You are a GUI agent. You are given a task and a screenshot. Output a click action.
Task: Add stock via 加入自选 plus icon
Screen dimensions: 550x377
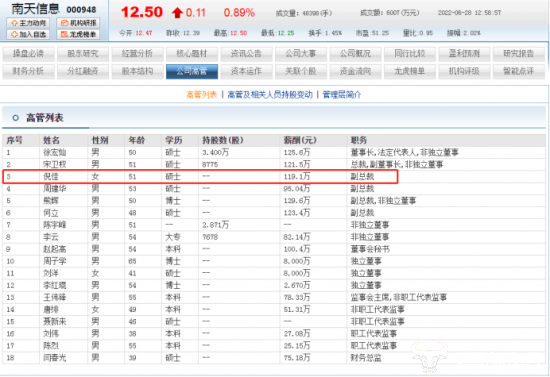[x=28, y=34]
